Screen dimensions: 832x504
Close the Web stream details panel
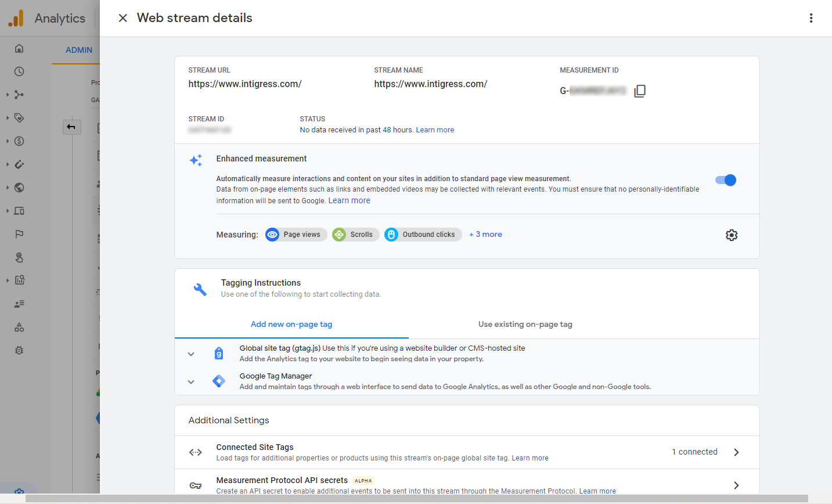[123, 18]
